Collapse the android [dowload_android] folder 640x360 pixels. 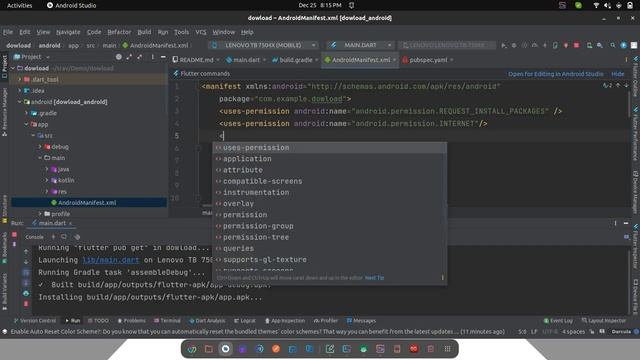(19, 102)
